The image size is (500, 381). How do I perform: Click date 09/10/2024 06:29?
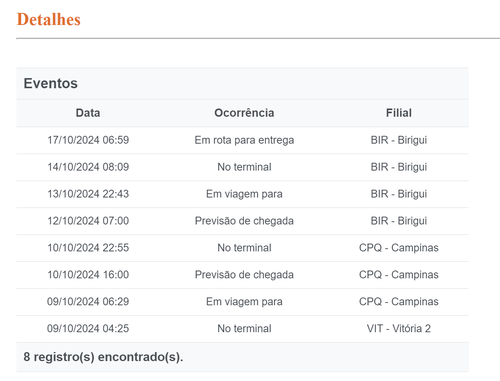tap(88, 302)
